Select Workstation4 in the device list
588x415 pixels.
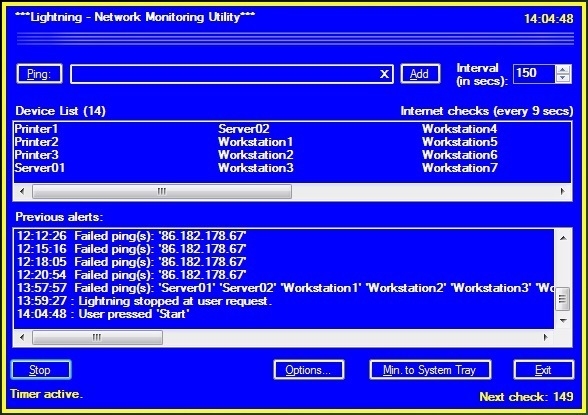(459, 129)
